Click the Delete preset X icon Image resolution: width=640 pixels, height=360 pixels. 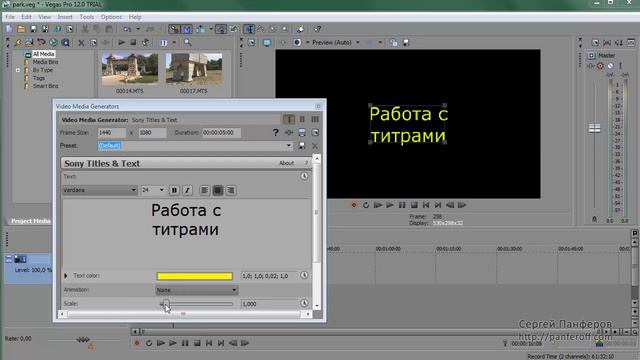pos(315,146)
